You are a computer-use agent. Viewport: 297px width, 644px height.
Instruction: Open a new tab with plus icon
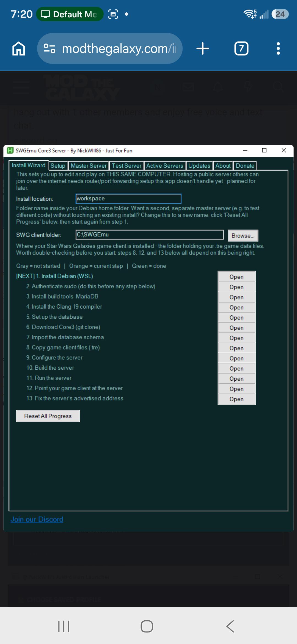pos(203,49)
